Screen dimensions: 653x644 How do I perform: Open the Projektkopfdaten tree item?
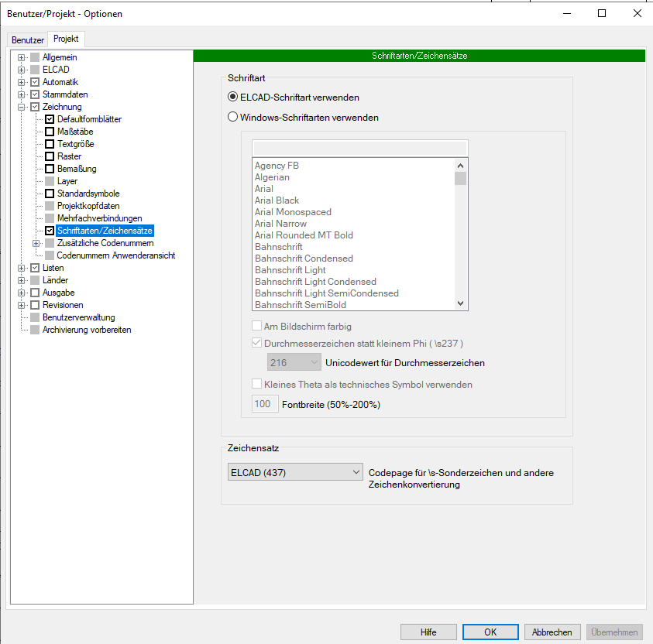(x=88, y=206)
